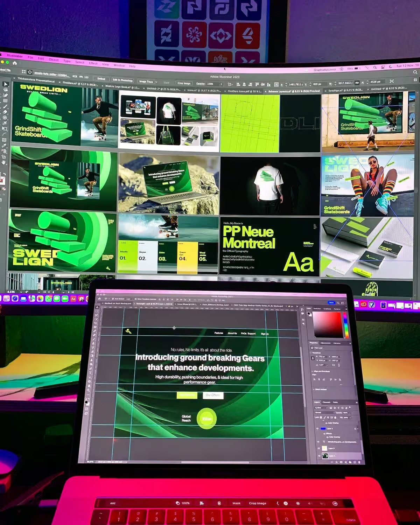Hide Layer 2 using its eye icon
Image resolution: width=420 pixels, height=525 pixels.
click(x=318, y=448)
